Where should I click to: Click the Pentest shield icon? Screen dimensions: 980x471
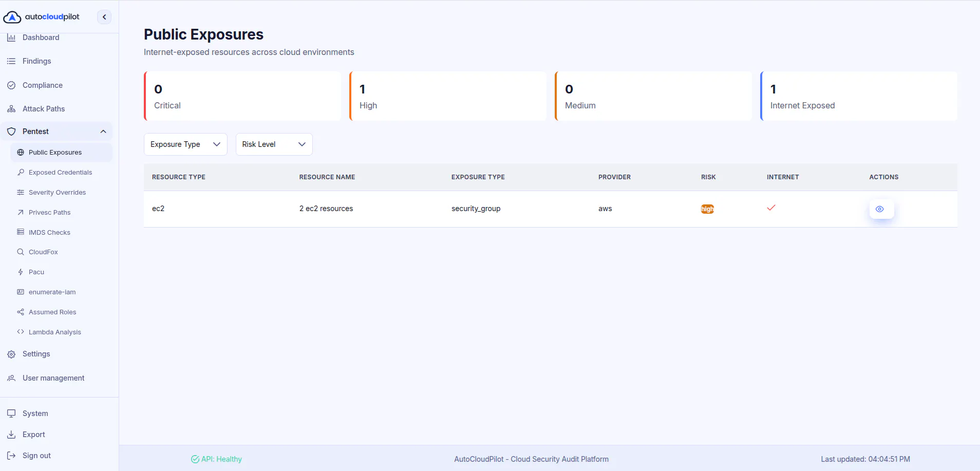11,131
